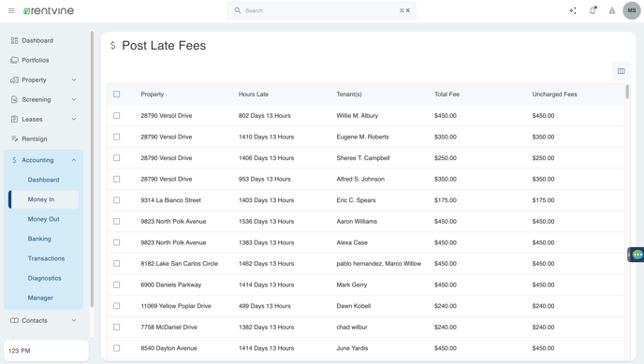Open the hamburger menu icon

(11, 10)
